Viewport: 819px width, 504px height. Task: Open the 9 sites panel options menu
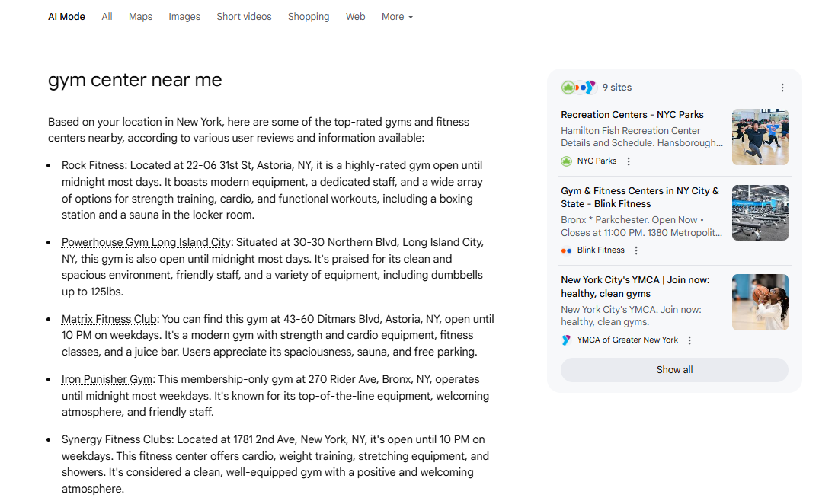click(x=782, y=88)
